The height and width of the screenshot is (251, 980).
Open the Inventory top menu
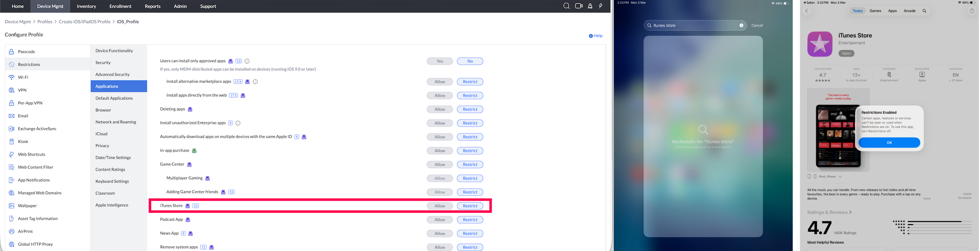coord(86,6)
